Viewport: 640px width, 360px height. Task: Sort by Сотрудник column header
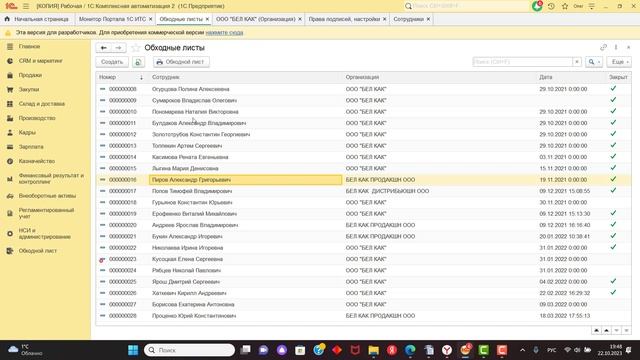click(x=245, y=77)
